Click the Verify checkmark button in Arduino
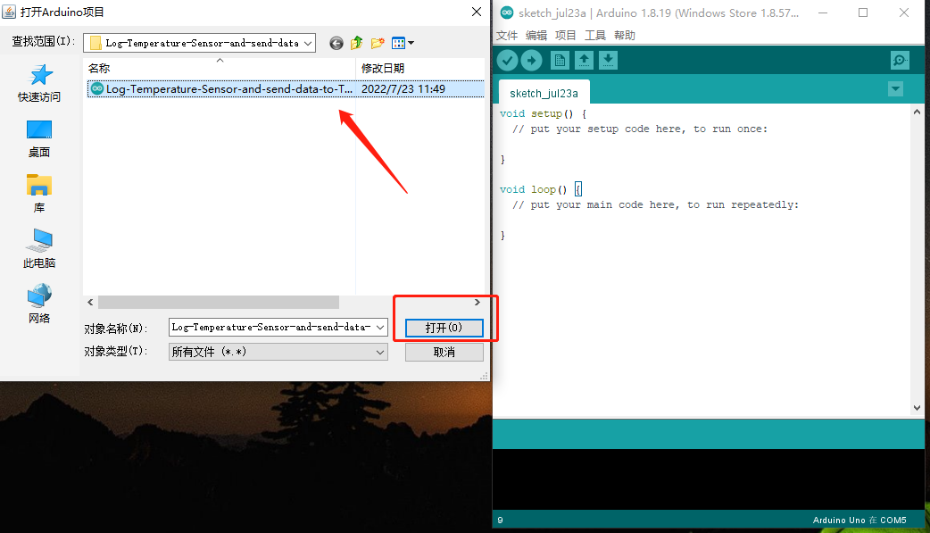The image size is (930, 533). click(507, 60)
